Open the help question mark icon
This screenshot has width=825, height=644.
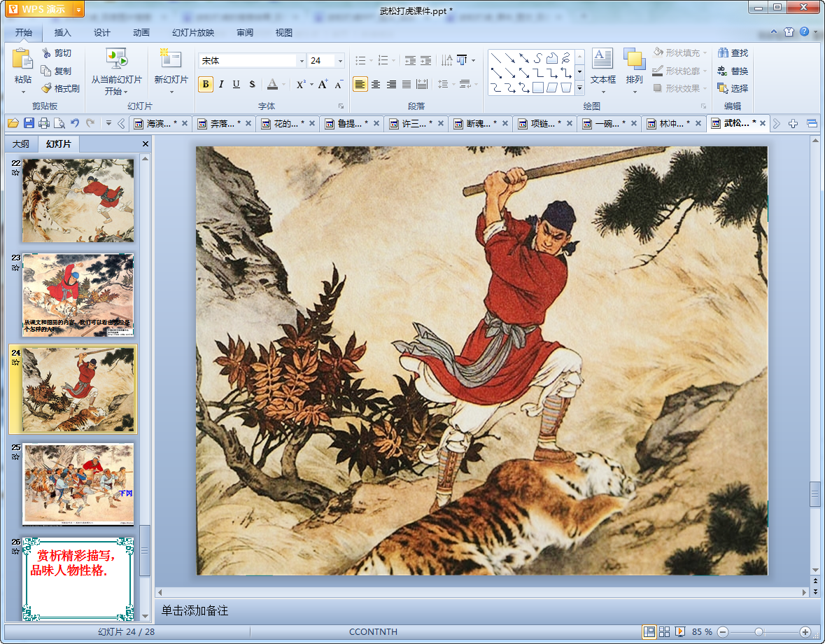coord(805,31)
